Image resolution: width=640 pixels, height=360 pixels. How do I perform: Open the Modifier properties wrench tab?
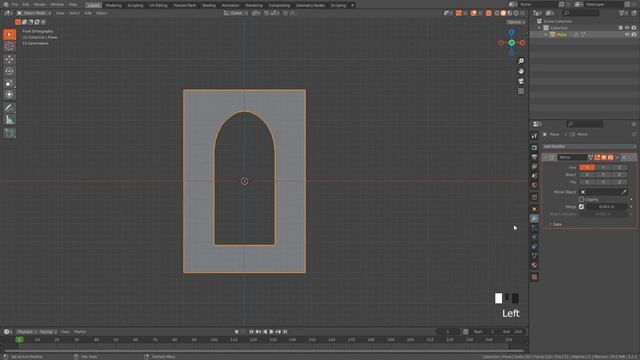[x=534, y=219]
